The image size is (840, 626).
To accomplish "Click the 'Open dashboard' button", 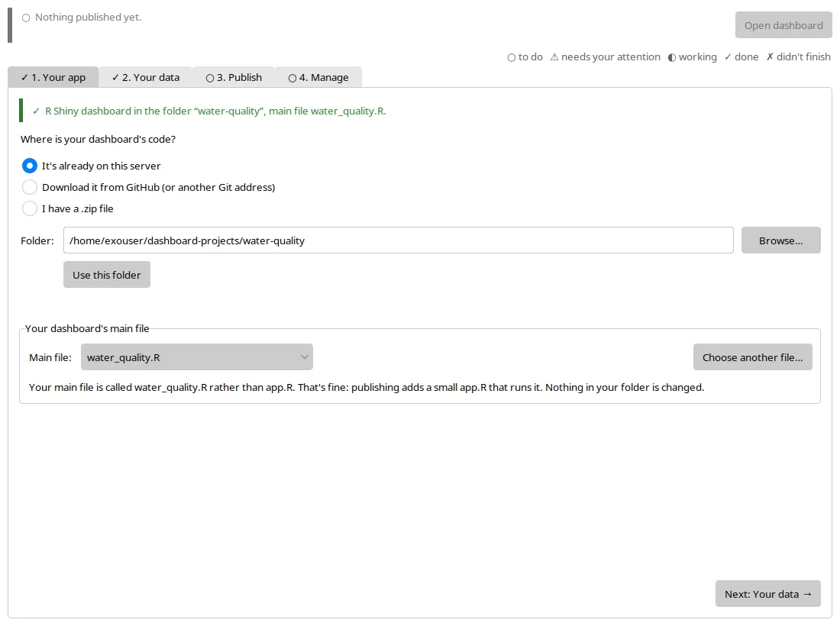I will pyautogui.click(x=783, y=25).
